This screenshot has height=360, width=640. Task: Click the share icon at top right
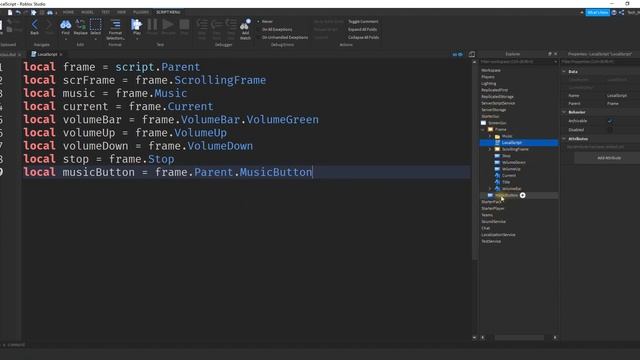tap(622, 13)
